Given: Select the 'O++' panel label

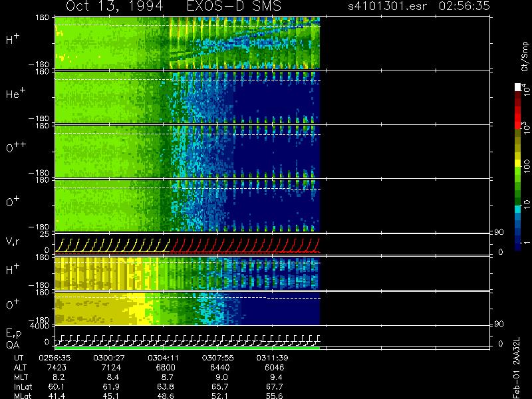Looking at the screenshot, I should (x=16, y=147).
